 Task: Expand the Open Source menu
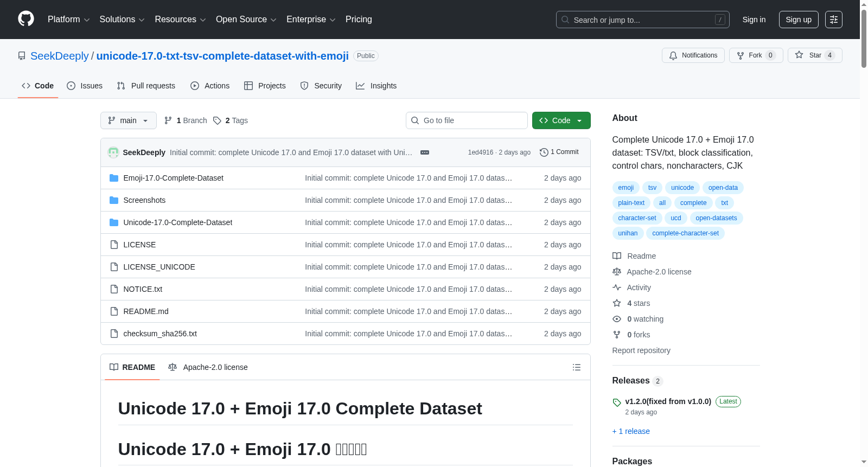pos(246,20)
